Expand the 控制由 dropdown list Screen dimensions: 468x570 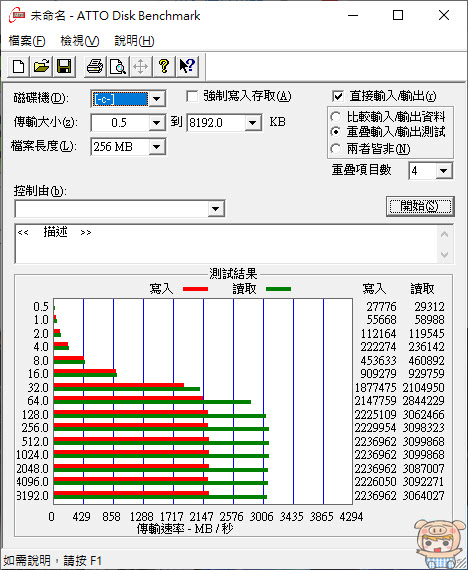pos(216,209)
